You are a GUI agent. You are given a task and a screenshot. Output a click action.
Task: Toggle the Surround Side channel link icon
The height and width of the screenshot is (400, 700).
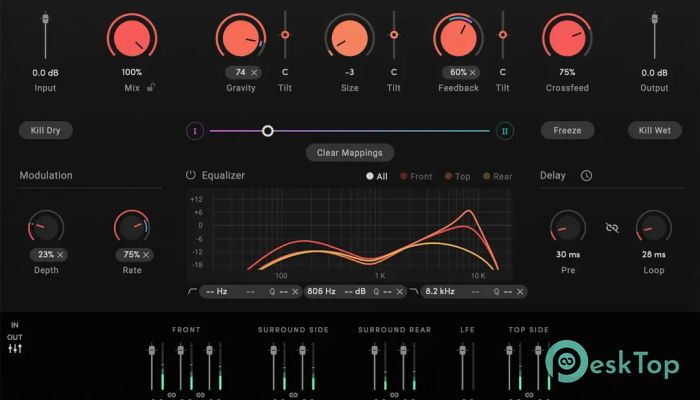click(293, 395)
